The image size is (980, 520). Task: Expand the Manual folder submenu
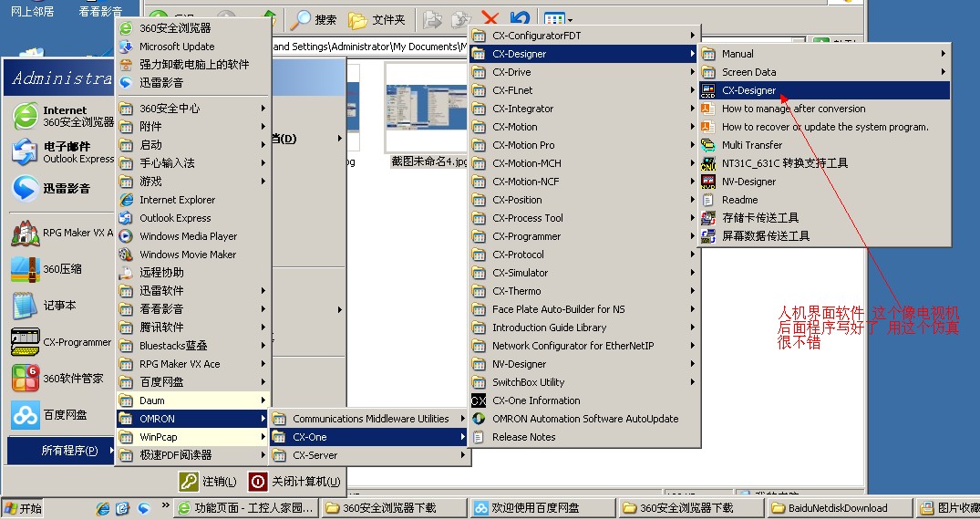click(737, 54)
